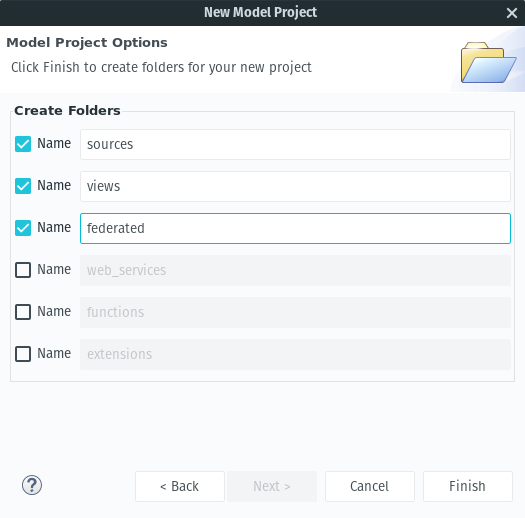The height and width of the screenshot is (518, 525).
Task: Click the greyed-out Next button
Action: [272, 487]
